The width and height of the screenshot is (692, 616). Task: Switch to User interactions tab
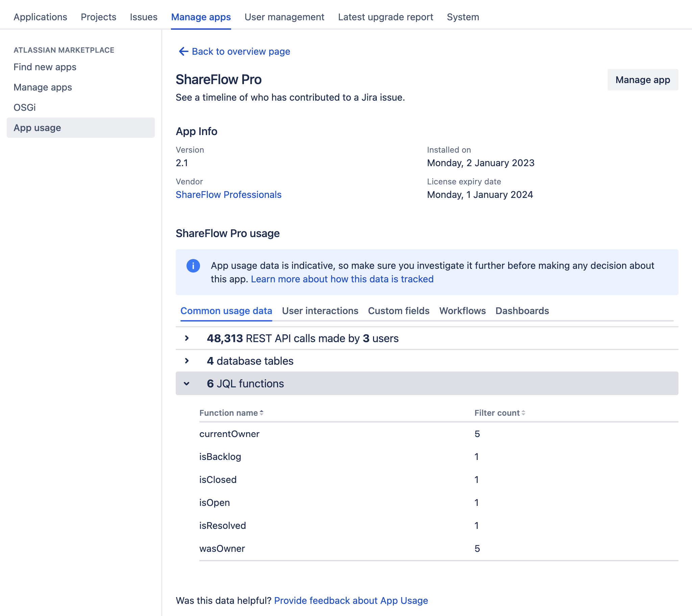[320, 310]
